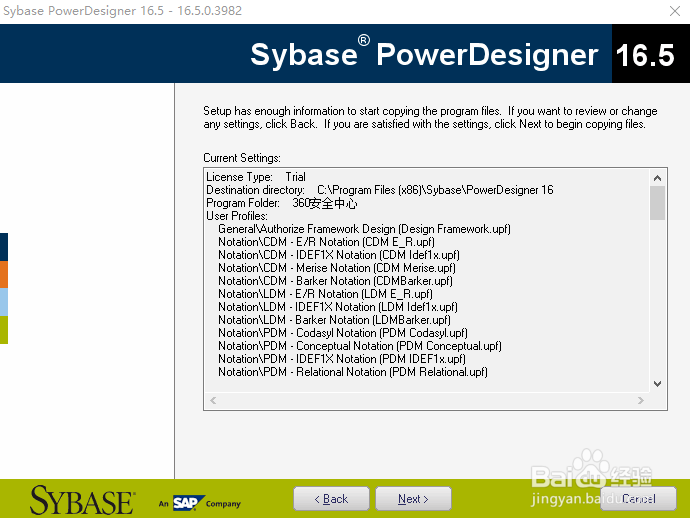Click the horizontal scroll left arrow
The image size is (690, 518).
click(213, 400)
